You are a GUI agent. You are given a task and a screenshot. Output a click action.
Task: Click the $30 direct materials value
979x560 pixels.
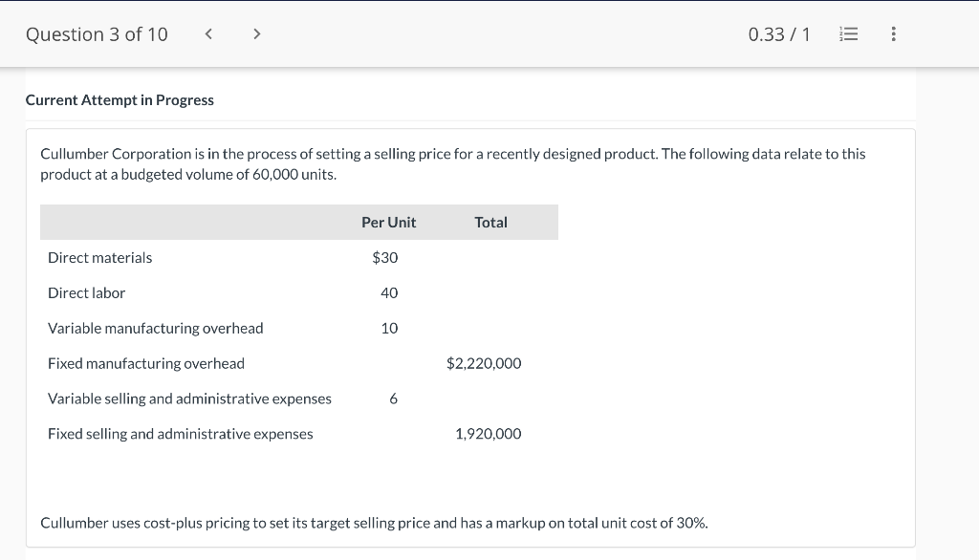point(384,258)
